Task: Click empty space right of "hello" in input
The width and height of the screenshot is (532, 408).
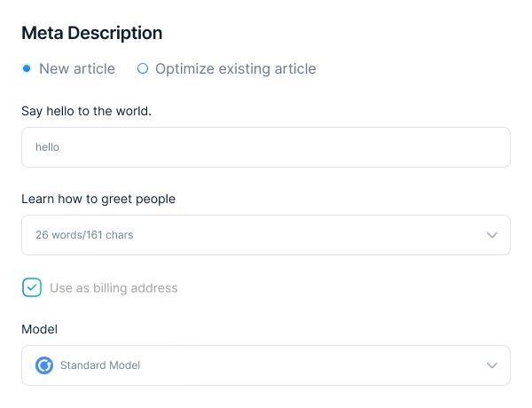Action: (x=310, y=147)
